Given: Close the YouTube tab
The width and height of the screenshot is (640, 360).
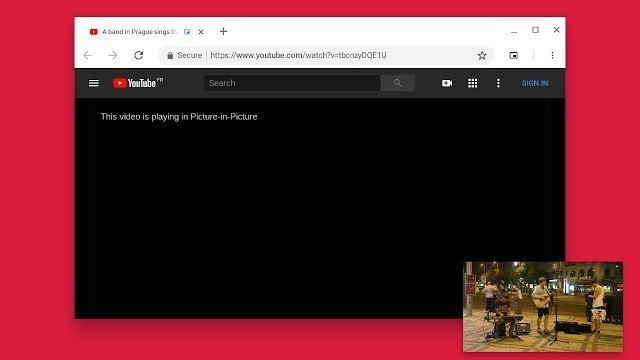Looking at the screenshot, I should click(x=201, y=32).
